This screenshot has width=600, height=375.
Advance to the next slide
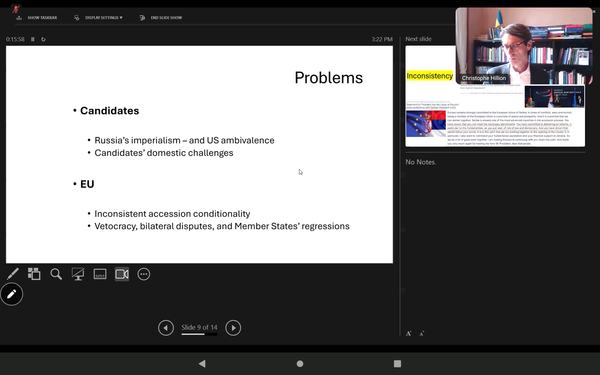click(233, 328)
